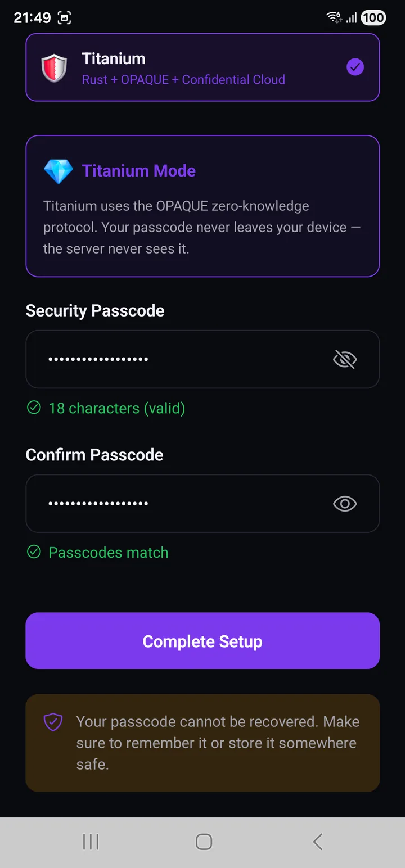The height and width of the screenshot is (868, 405).
Task: Click the Complete Setup button
Action: [202, 641]
